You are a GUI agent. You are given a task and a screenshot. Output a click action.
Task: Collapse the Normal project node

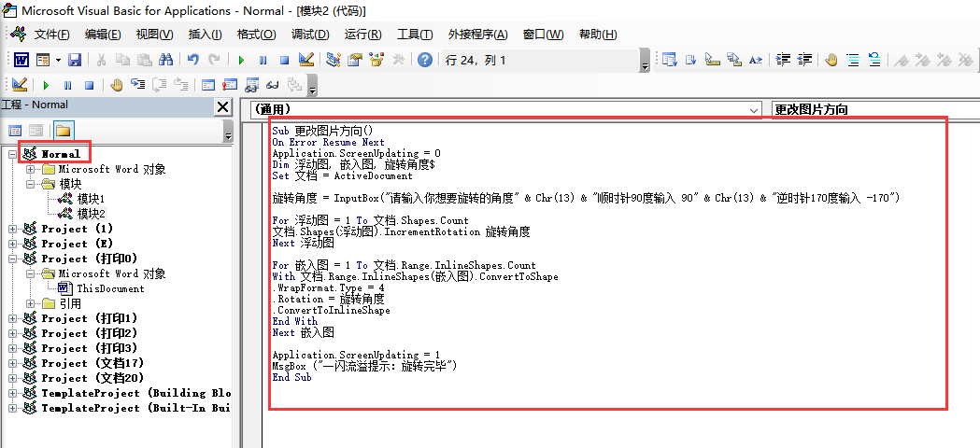12,154
